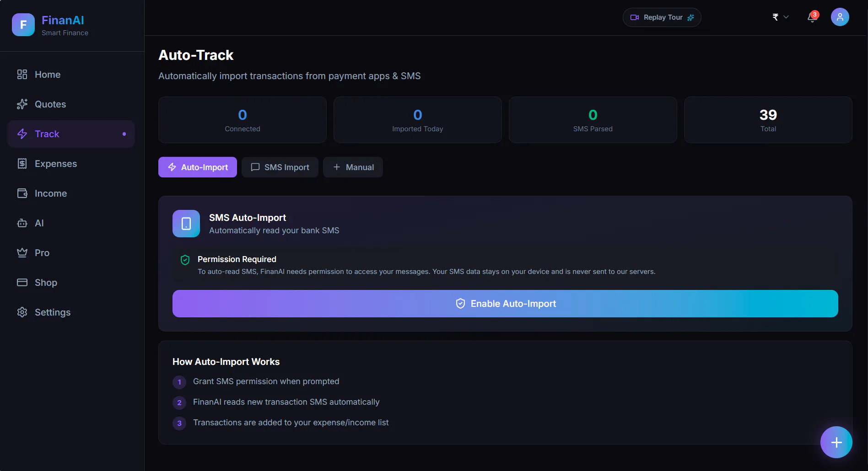Screen dimensions: 868x471
Task: Click the 'Smart Finance' tagline
Action: pos(65,33)
